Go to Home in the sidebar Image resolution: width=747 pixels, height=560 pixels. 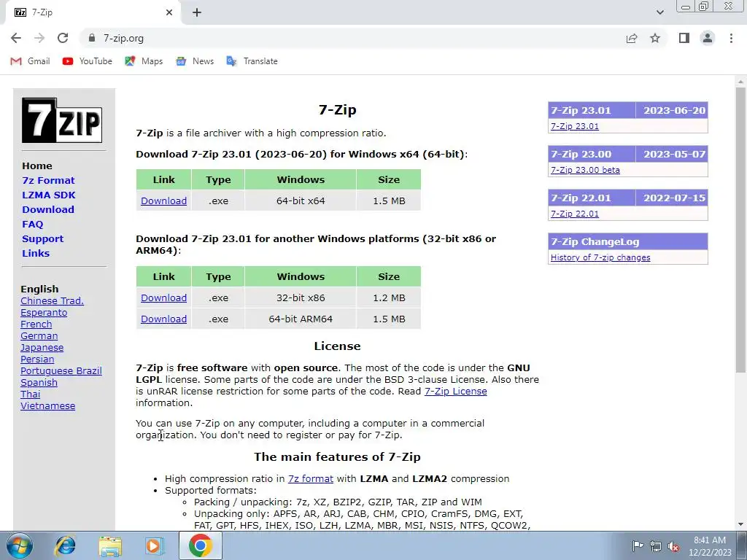pos(37,166)
